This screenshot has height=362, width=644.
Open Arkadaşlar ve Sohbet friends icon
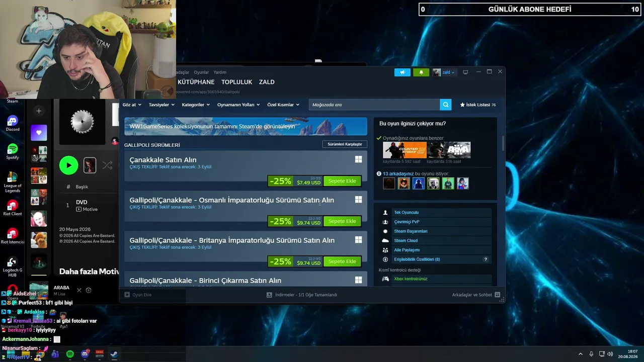pyautogui.click(x=498, y=295)
